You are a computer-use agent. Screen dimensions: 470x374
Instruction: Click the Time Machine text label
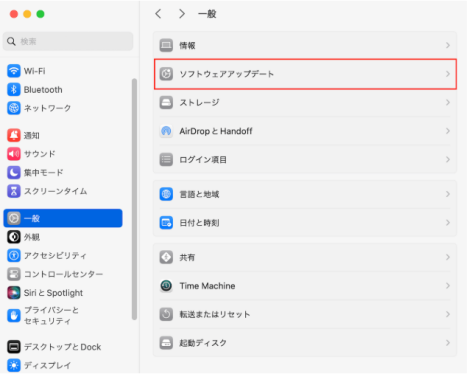(x=207, y=286)
